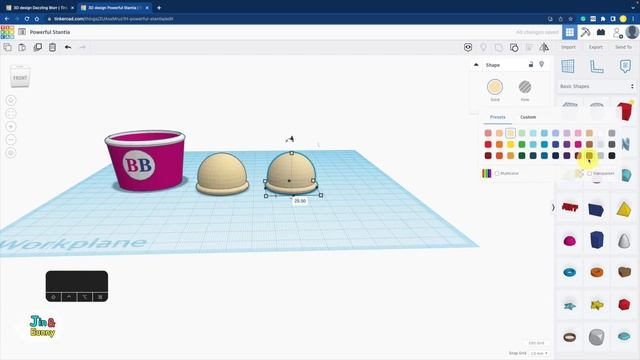Image resolution: width=640 pixels, height=360 pixels.
Task: Collapse the Shape inspector panel
Action: [x=476, y=65]
